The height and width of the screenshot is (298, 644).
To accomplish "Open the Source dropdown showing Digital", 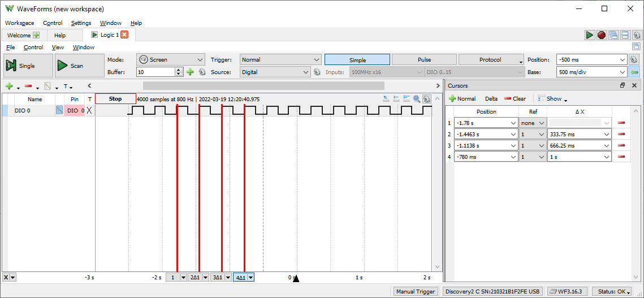I will click(275, 72).
